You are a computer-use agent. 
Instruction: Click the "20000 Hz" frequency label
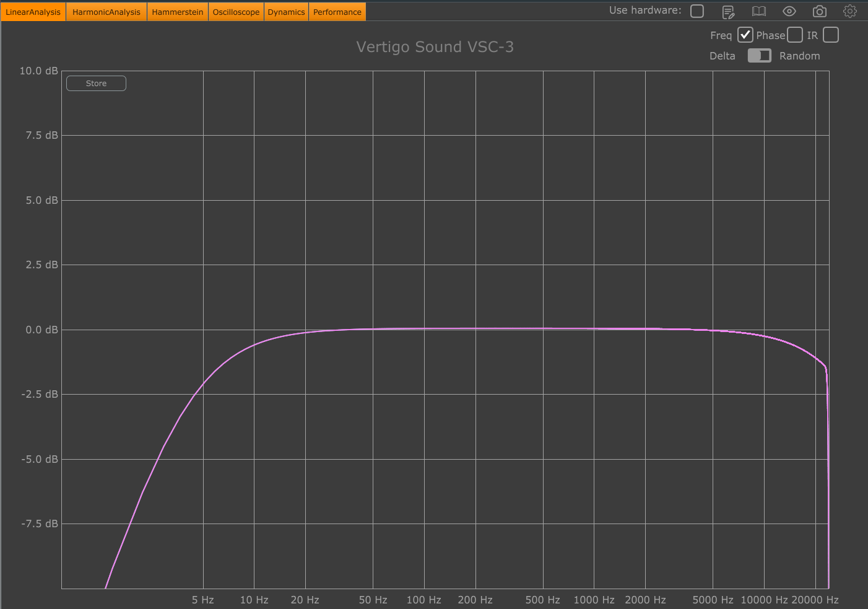[x=815, y=600]
